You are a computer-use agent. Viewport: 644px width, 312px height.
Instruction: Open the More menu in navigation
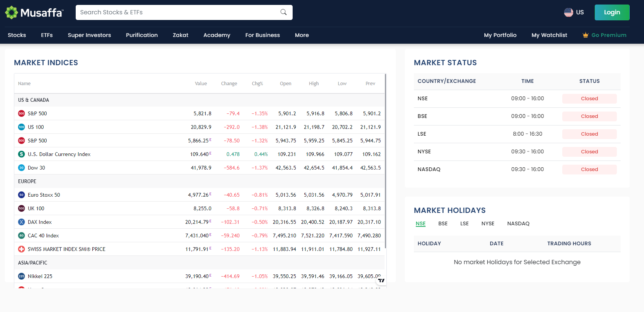[x=302, y=35]
